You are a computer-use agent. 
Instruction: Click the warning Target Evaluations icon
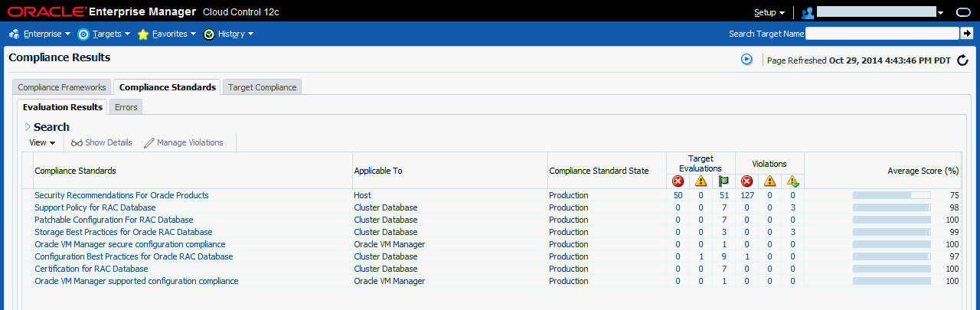(701, 181)
